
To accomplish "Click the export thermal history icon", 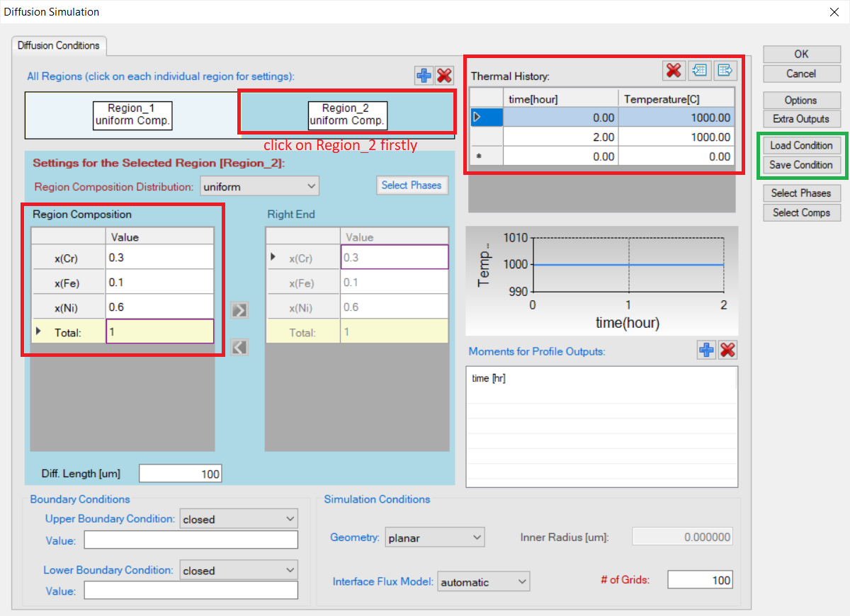I will tap(725, 70).
